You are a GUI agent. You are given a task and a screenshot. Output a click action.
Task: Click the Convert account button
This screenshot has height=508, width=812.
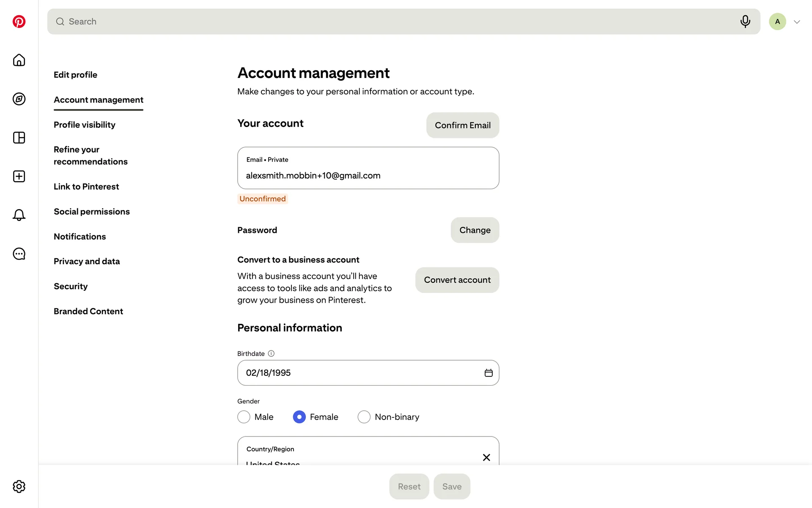[457, 280]
